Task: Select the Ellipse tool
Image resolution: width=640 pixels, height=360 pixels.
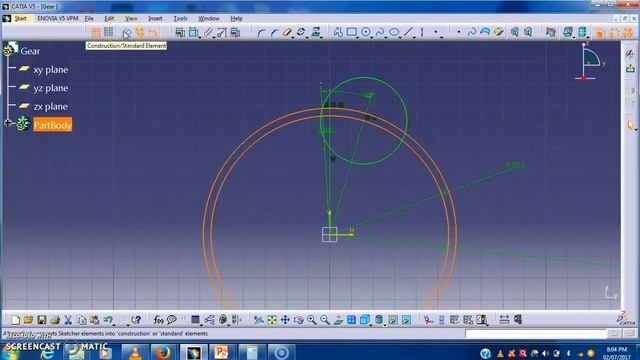Action: point(394,32)
